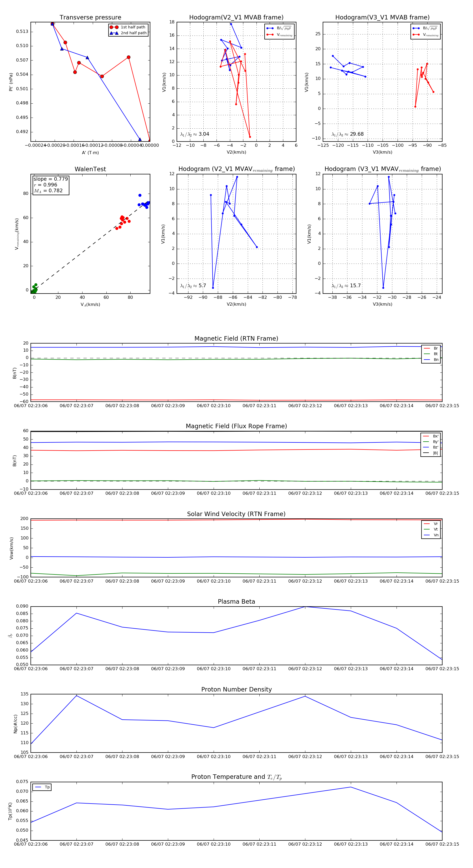Click the λ1/λ2 ≈ 5.7 annotation
Viewport: 473px width, 868px height.
tap(193, 286)
